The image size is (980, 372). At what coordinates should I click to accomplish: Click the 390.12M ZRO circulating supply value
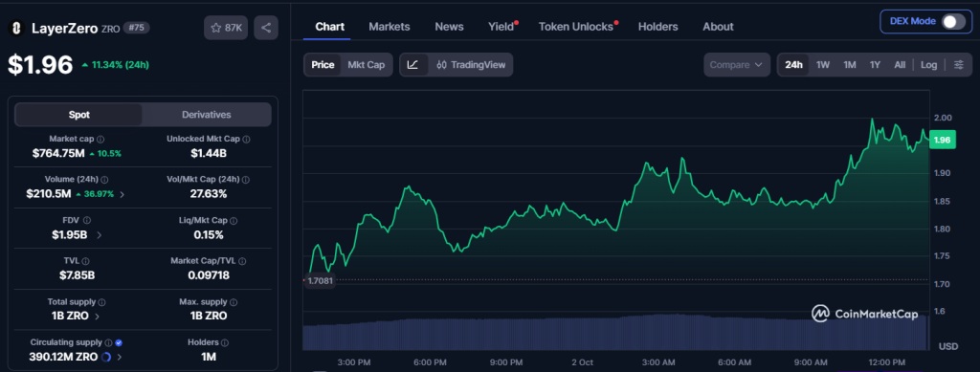pos(63,357)
